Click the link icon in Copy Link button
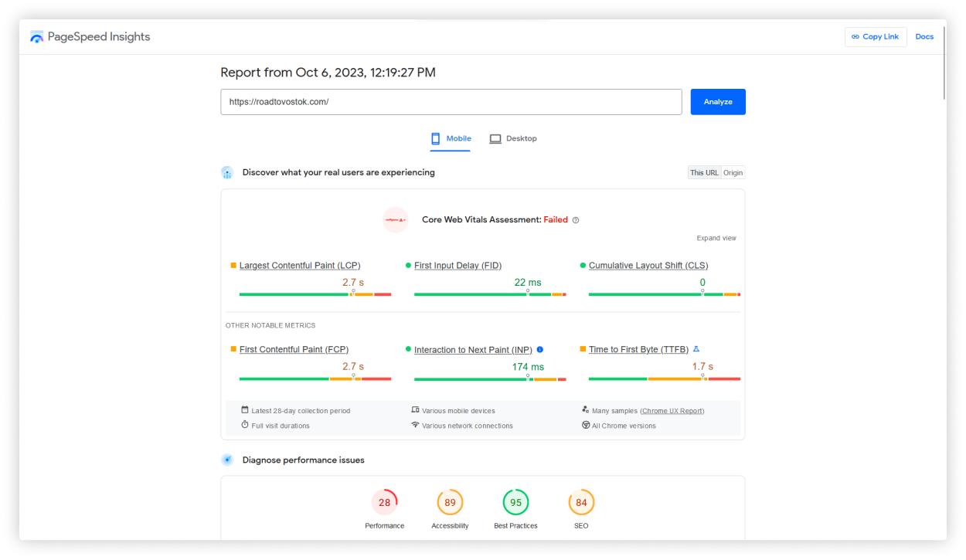The image size is (966, 560). pos(855,37)
